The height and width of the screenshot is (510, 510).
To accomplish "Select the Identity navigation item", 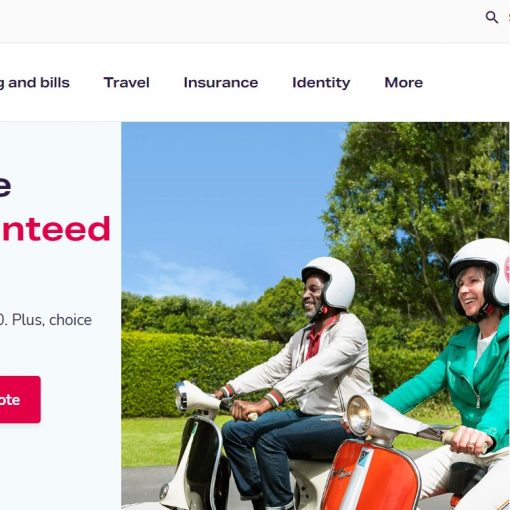I will click(321, 83).
